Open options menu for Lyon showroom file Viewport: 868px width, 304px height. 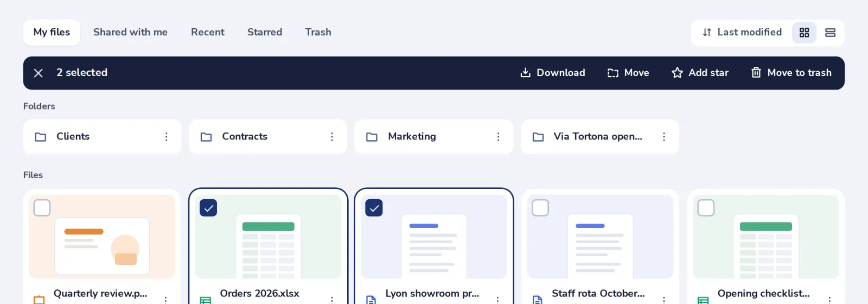(497, 299)
